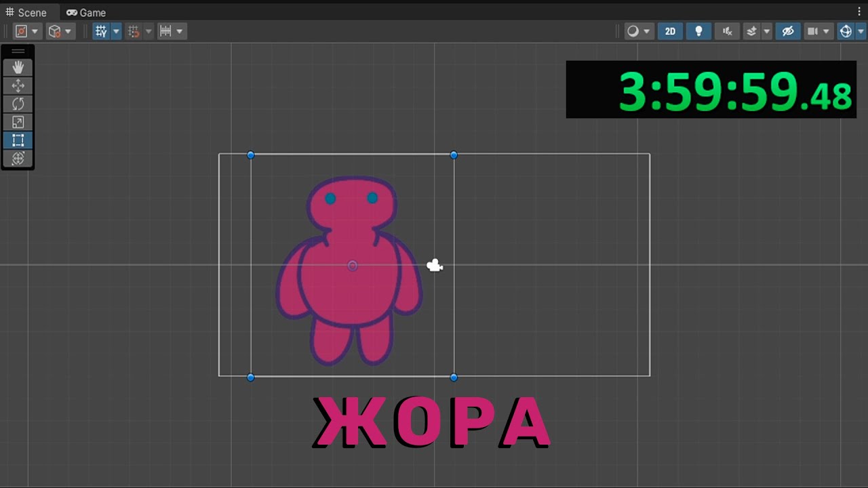Toggle scene lighting lightbulb

[x=698, y=31]
